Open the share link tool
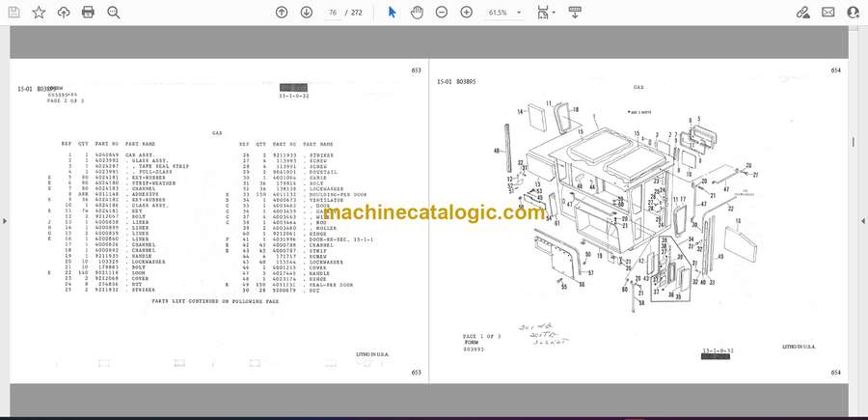This screenshot has height=420, width=868. (802, 13)
